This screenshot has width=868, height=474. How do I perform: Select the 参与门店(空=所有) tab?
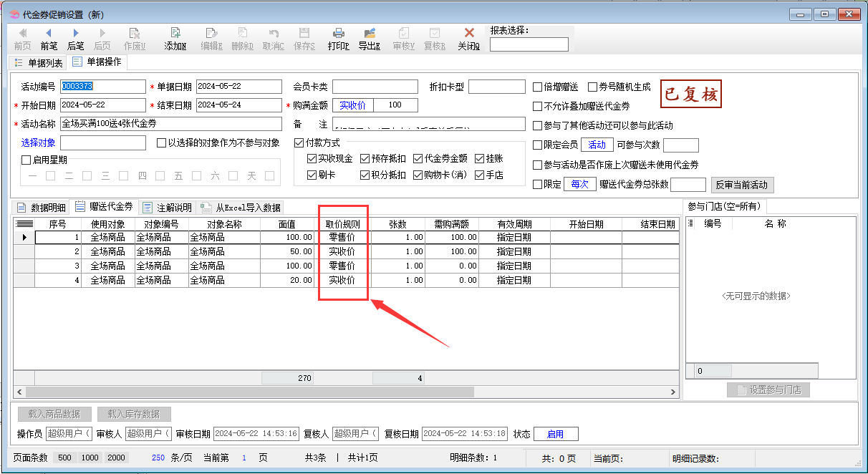724,206
